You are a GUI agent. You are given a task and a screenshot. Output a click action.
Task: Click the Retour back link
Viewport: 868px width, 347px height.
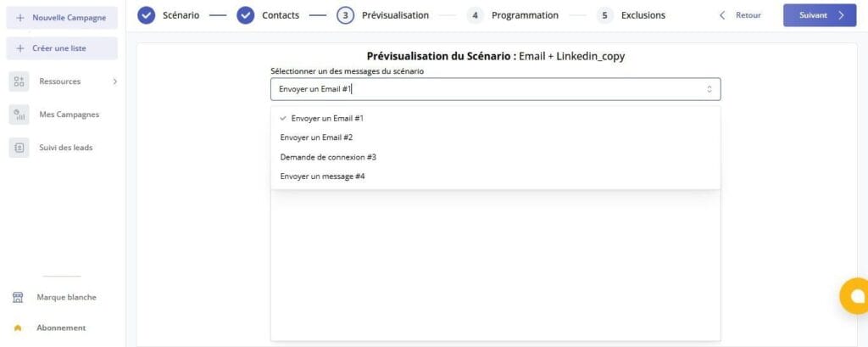click(x=740, y=15)
